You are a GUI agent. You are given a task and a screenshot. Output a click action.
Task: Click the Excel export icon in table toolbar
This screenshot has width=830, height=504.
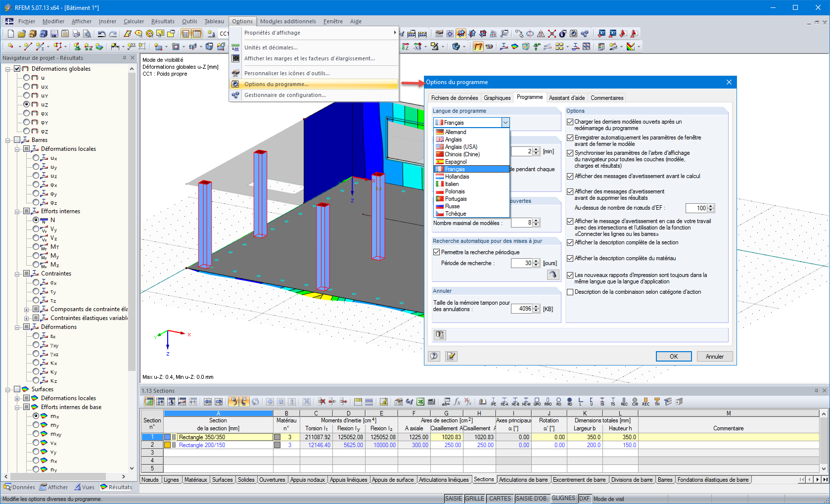tap(420, 402)
